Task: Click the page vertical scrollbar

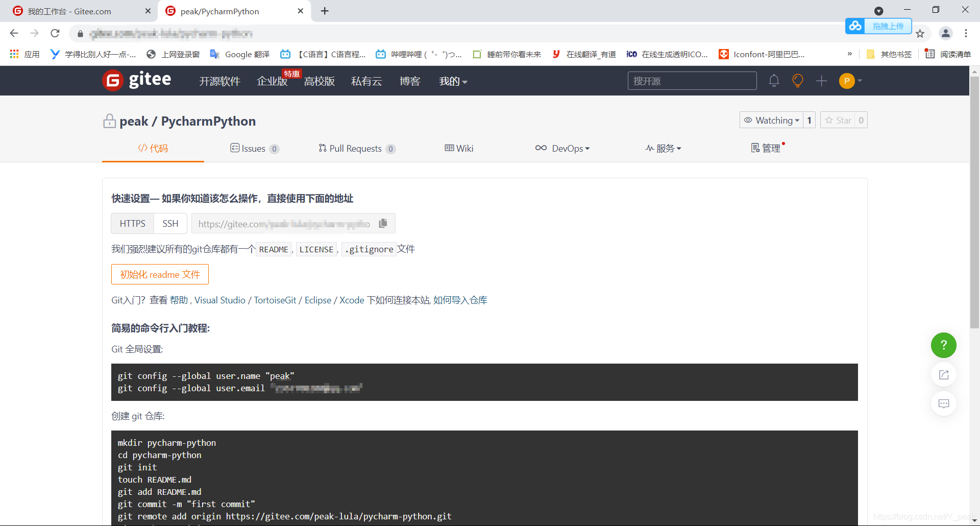Action: pos(974,202)
